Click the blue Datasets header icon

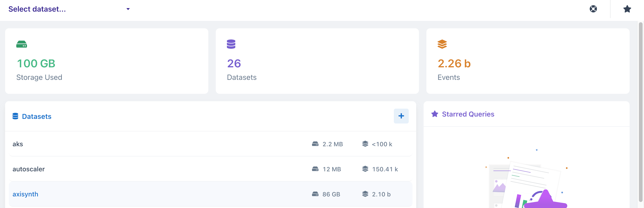(x=15, y=116)
